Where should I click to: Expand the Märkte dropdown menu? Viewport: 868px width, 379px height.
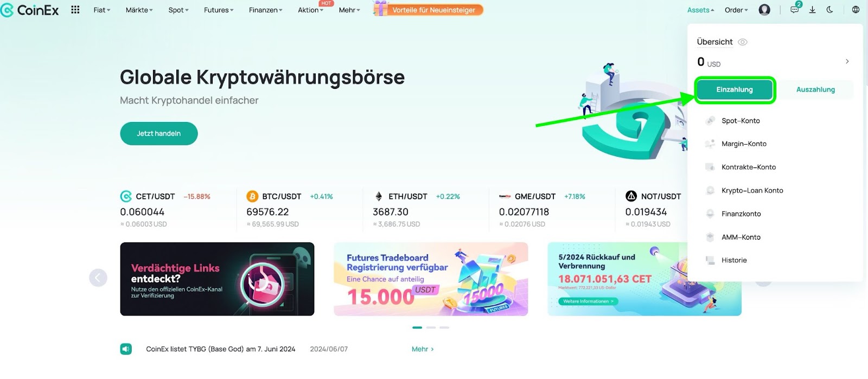click(139, 10)
